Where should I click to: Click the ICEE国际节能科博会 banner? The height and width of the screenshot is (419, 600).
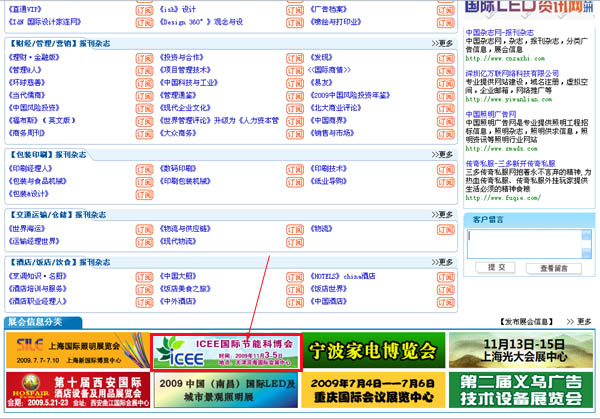[225, 351]
